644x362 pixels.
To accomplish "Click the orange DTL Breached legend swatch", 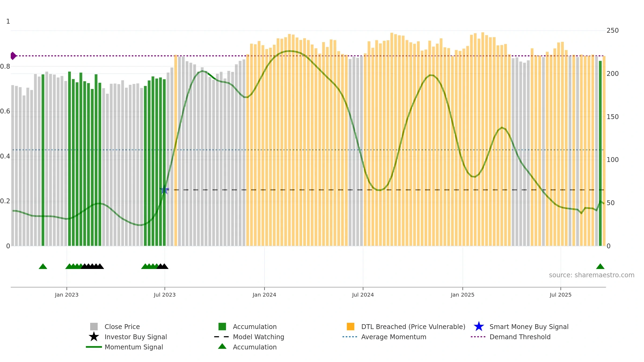I will [x=350, y=327].
